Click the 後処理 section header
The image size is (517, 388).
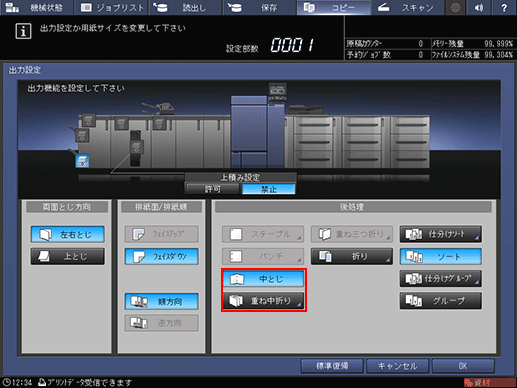[x=353, y=207]
